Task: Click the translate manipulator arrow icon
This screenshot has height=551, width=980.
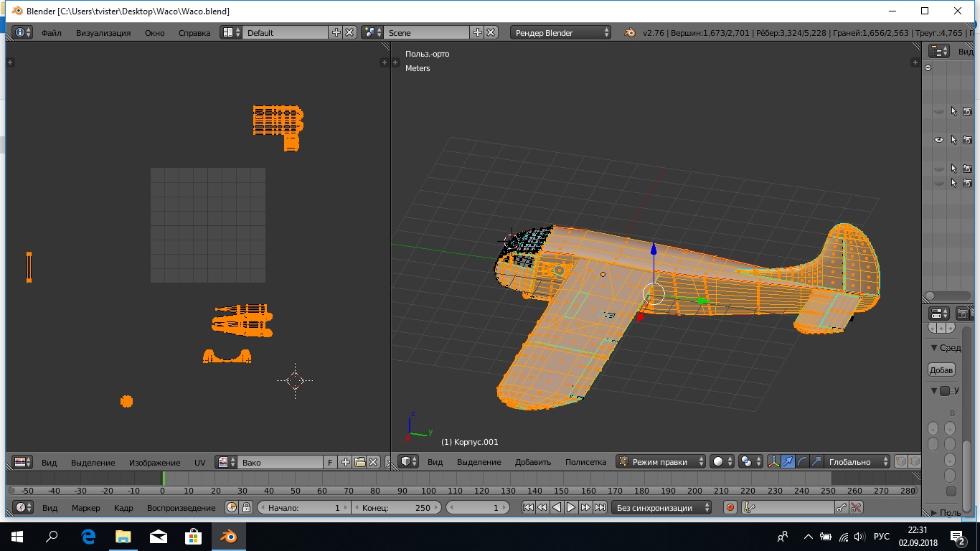Action: tap(788, 462)
